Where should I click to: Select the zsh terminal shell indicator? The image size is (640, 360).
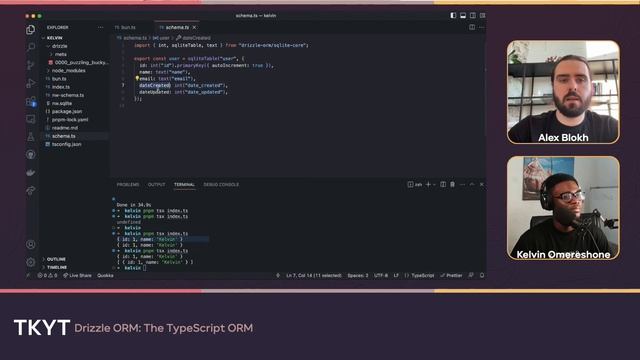coord(415,184)
